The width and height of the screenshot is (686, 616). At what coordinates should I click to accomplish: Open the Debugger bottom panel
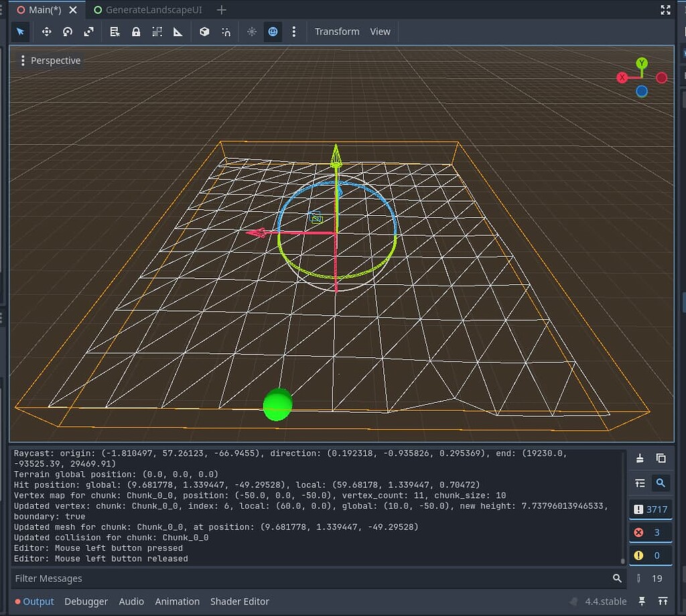[x=86, y=601]
